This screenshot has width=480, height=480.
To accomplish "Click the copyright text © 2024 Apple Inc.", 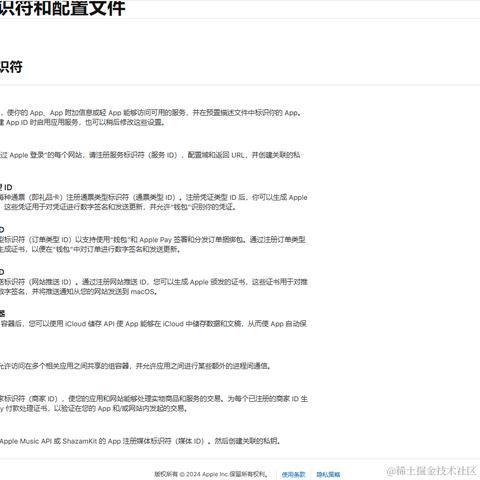I will 211,474.
